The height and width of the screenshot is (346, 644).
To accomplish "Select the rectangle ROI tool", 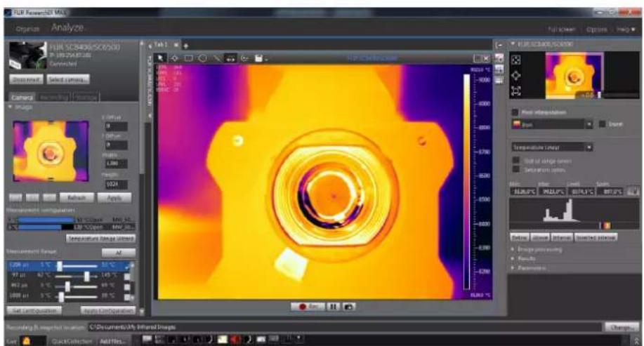I will click(188, 58).
